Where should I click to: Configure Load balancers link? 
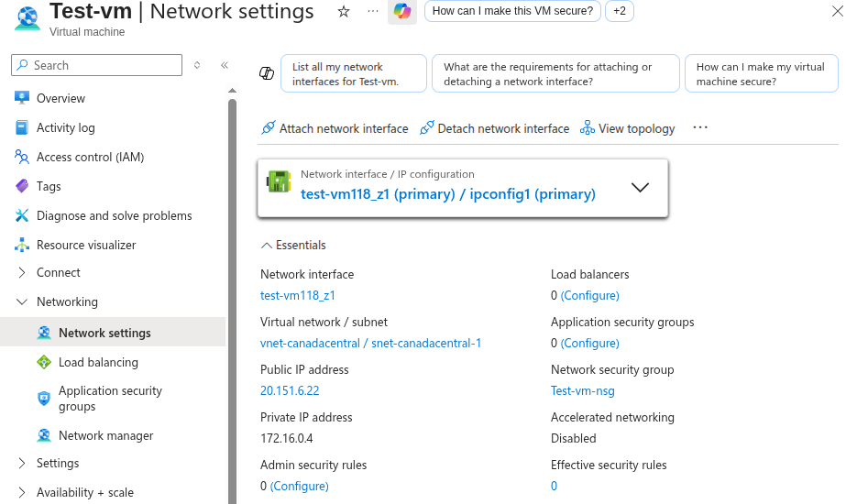point(589,296)
